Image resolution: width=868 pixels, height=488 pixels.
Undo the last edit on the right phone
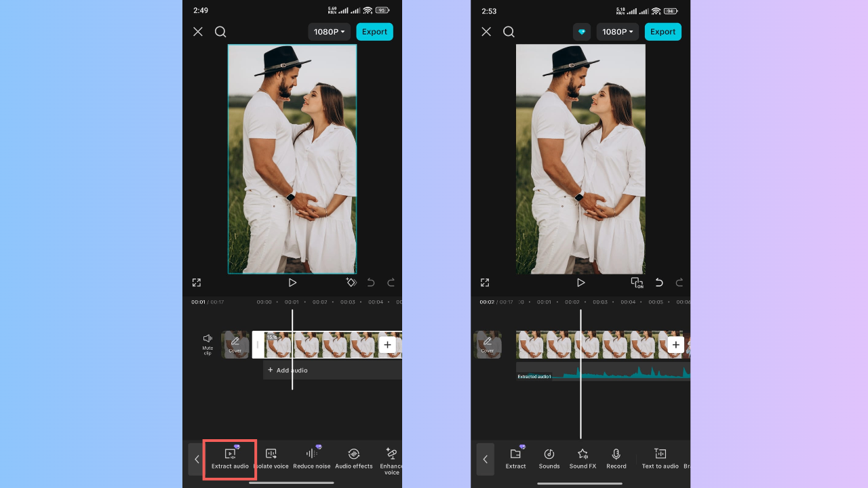click(x=659, y=283)
